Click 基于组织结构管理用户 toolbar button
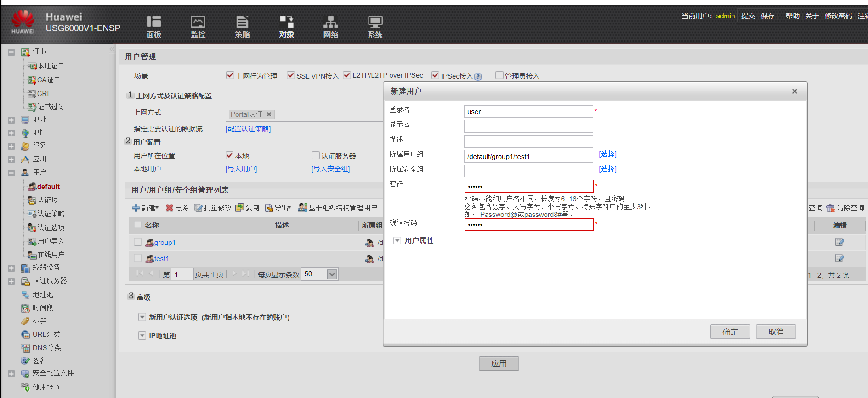This screenshot has height=398, width=868. 338,208
